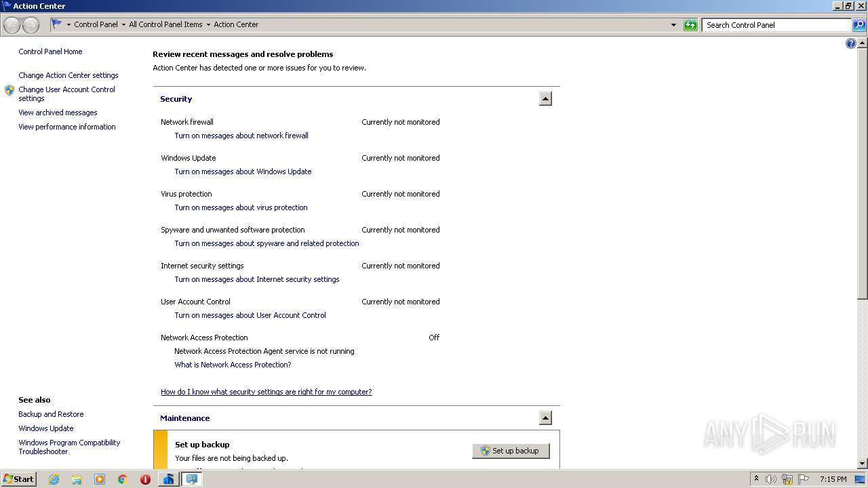Click the Security section heading
This screenshot has height=488, width=868.
tap(176, 99)
